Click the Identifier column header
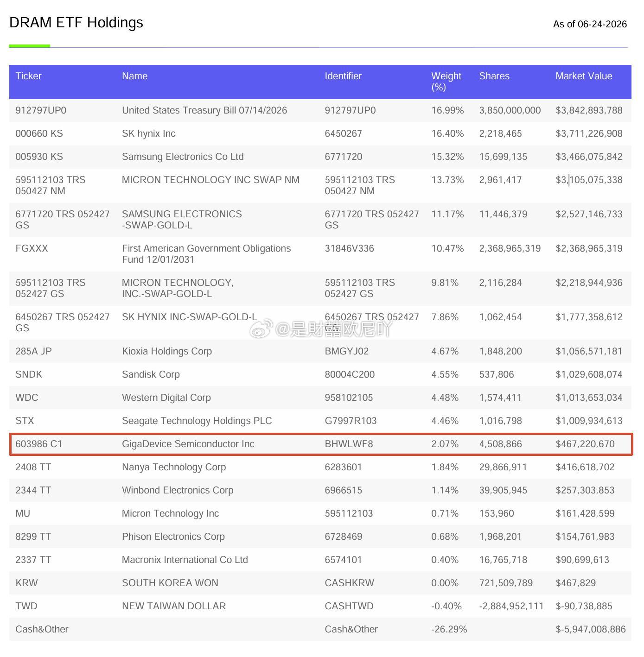Screen dimensions: 644x657 [x=343, y=76]
